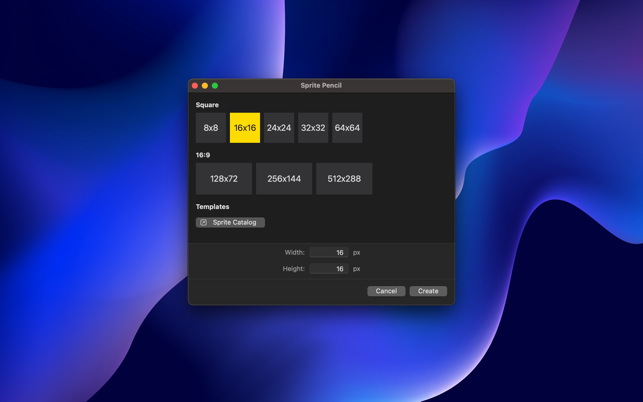Viewport: 643px width, 402px height.
Task: Open the Sprite Catalog template
Action: 230,222
